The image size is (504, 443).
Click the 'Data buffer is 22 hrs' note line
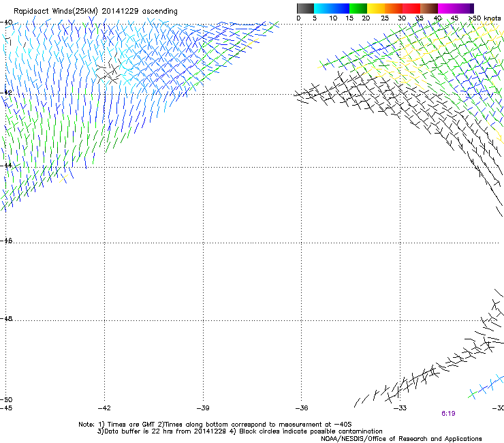240,431
